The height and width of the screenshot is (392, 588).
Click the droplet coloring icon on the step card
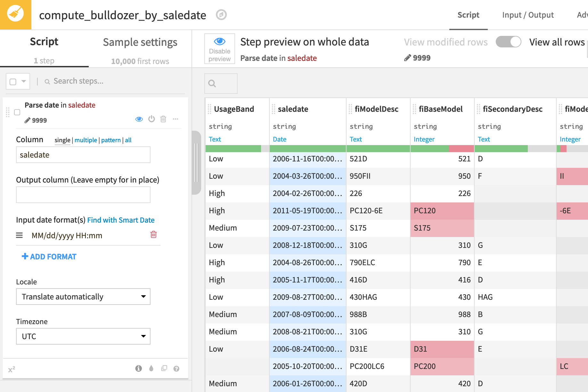151,368
